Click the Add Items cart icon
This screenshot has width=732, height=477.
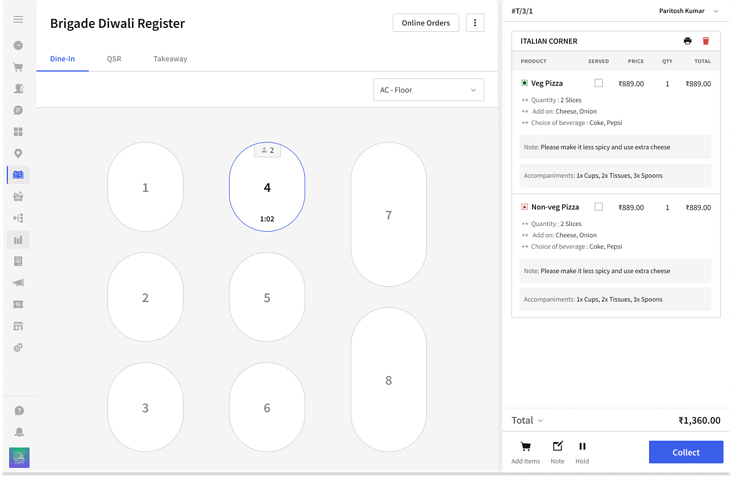click(525, 447)
